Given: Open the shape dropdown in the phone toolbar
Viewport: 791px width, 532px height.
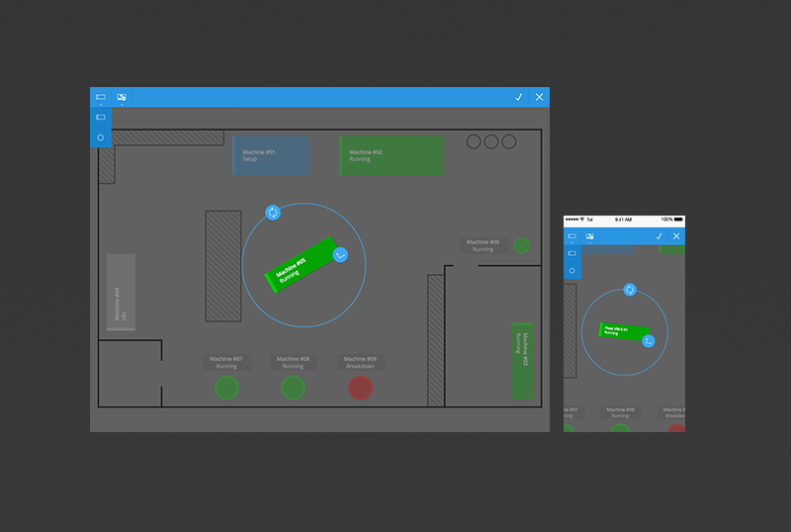Looking at the screenshot, I should 572,236.
